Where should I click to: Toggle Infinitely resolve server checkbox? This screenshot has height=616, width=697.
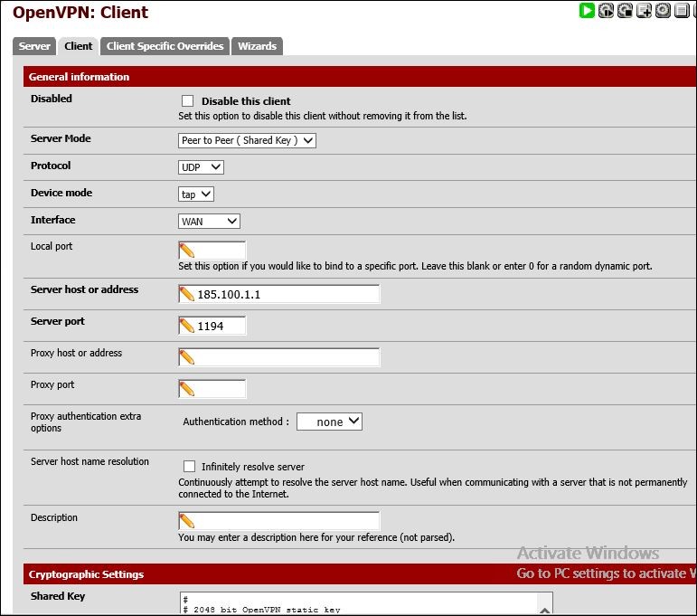click(189, 467)
